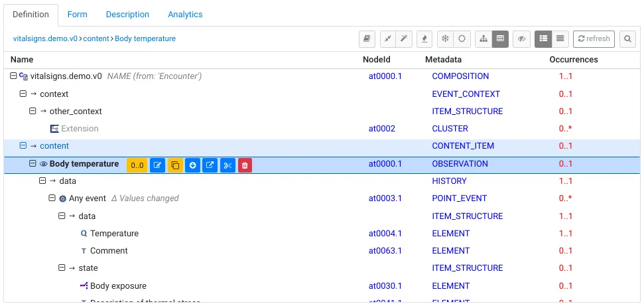
Task: Collapse the vitalsigns.demo.v0 root node
Action: tap(14, 76)
